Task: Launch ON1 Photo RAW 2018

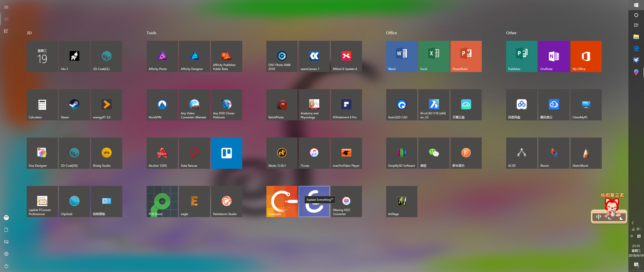Action: pos(282,56)
